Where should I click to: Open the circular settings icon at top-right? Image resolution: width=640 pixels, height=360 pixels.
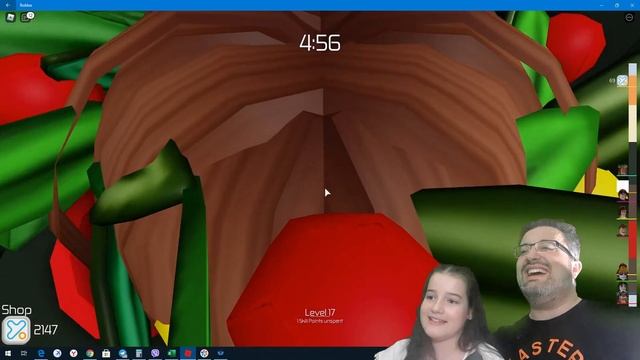(x=629, y=17)
